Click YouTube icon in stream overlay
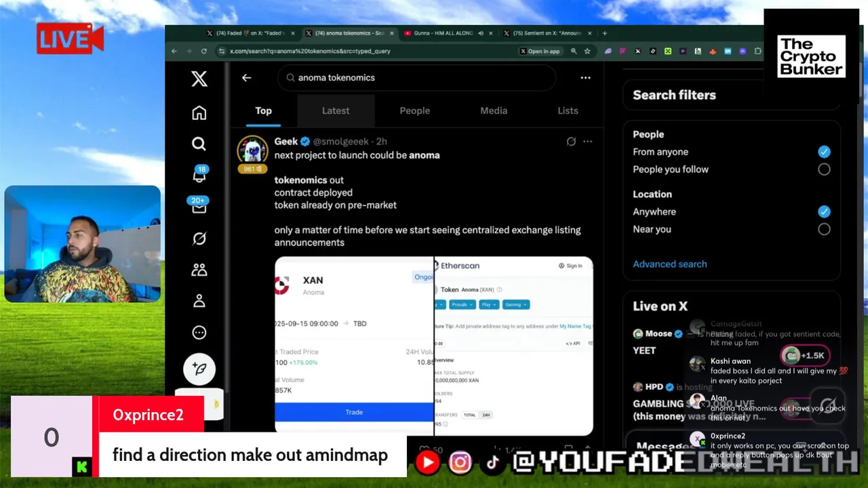Viewport: 868px width, 488px height. point(427,462)
